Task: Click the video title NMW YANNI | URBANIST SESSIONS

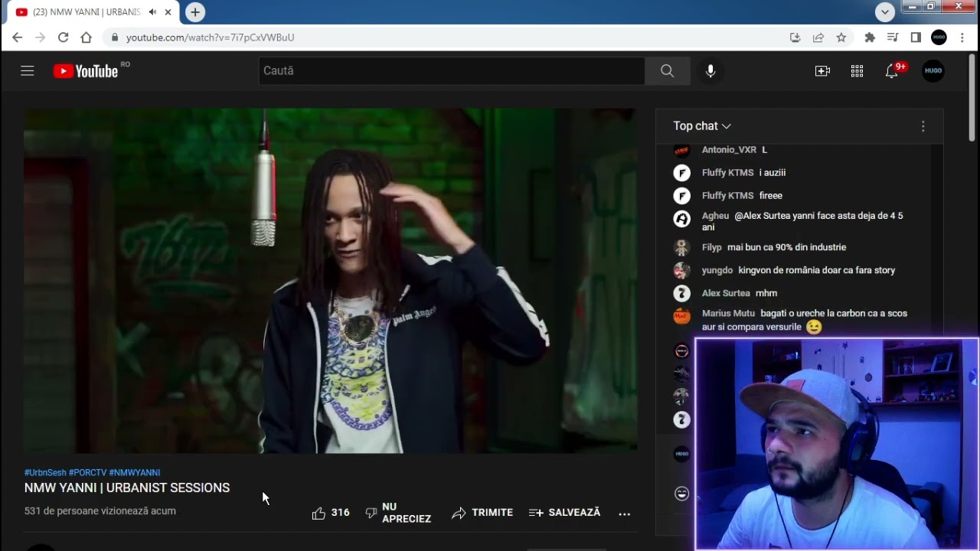Action: click(127, 488)
